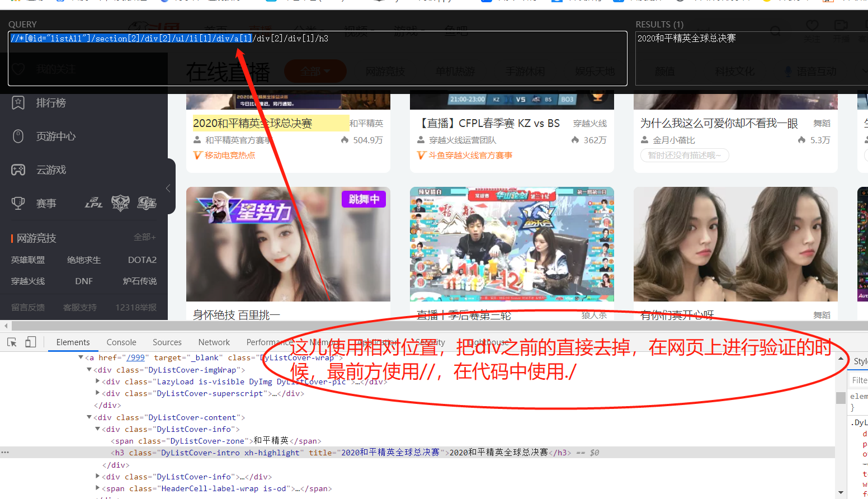The width and height of the screenshot is (868, 499).
Task: Click the 跳舞中 badge on 星势力 thumbnail
Action: point(364,199)
